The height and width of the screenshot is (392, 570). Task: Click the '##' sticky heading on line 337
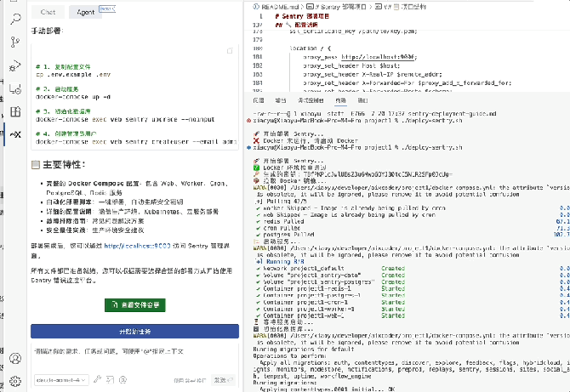(x=296, y=25)
